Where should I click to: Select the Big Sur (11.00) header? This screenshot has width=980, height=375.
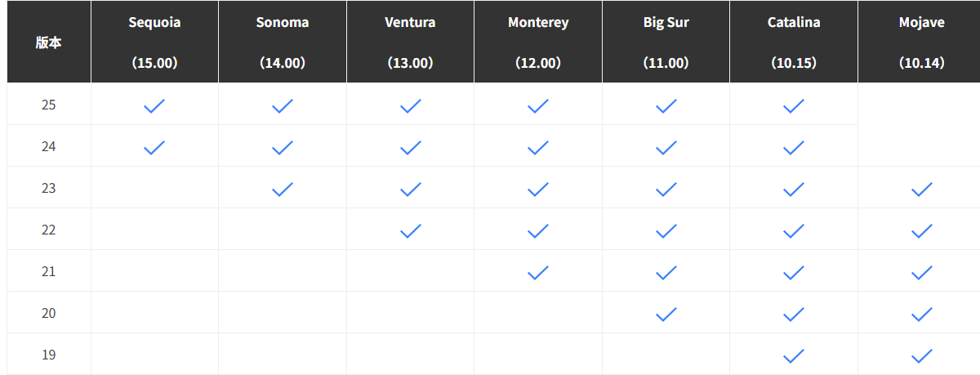pos(666,42)
